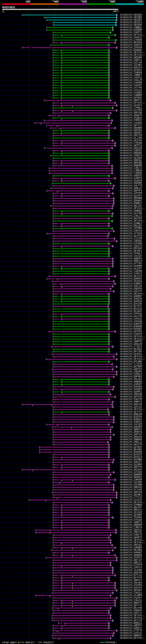Select the UniRef100_Q6D0B6 entry

click(131, 58)
